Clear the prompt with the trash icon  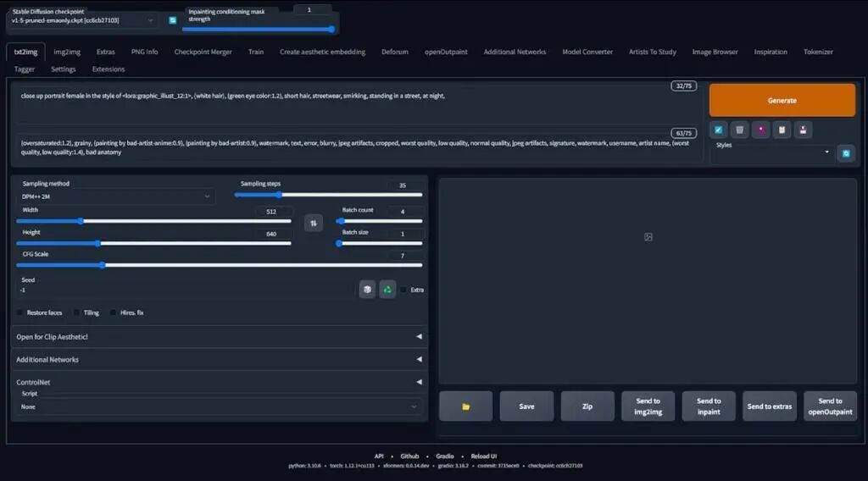(x=739, y=130)
